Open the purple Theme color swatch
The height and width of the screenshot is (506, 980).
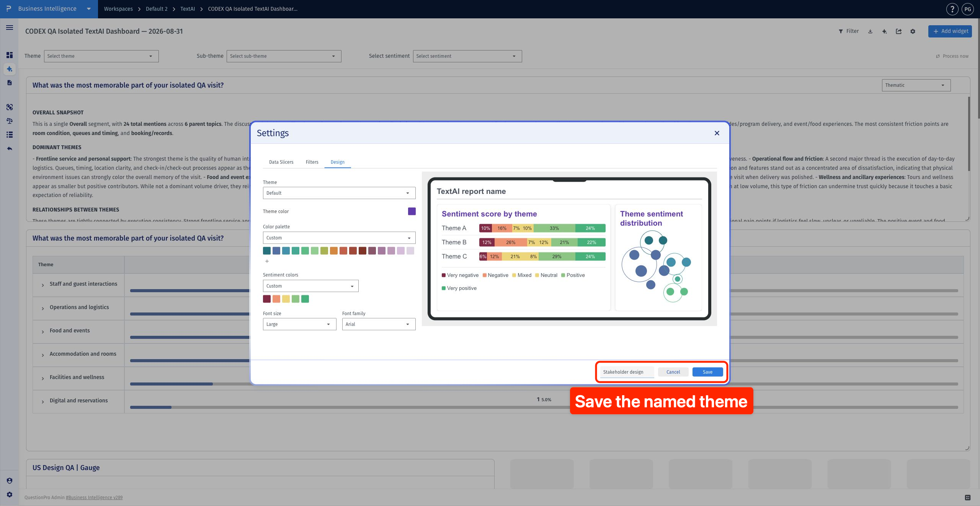tap(412, 212)
